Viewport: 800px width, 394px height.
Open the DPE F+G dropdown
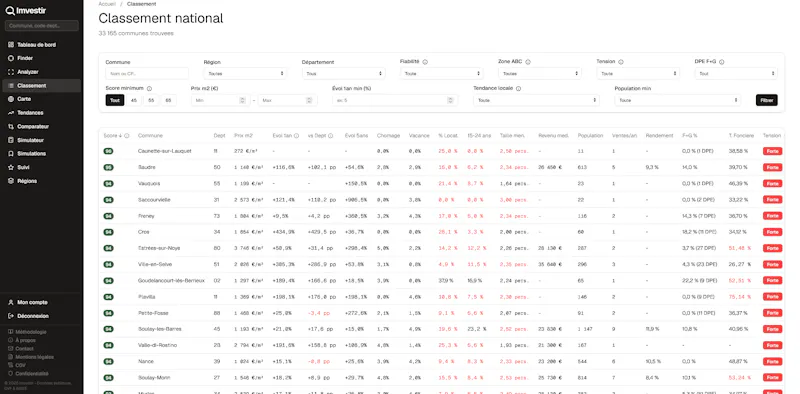(x=736, y=73)
